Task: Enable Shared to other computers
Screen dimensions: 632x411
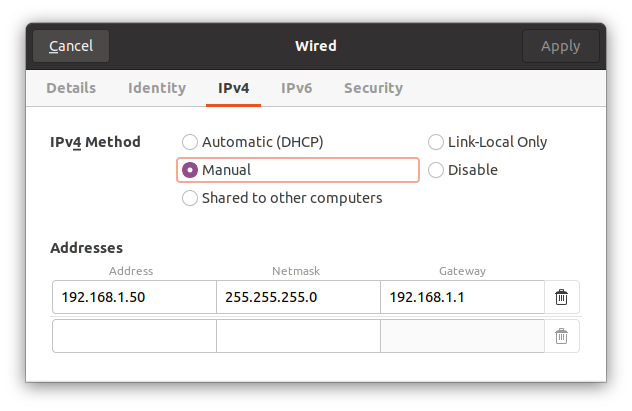Action: [190, 198]
